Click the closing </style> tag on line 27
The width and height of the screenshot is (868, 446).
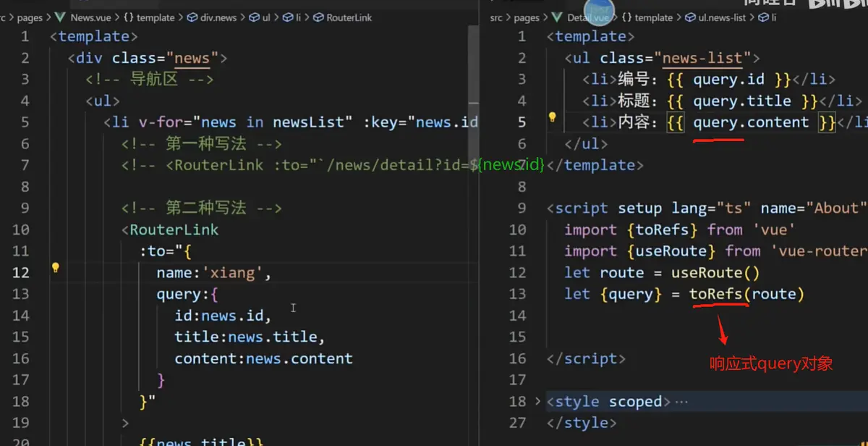582,422
